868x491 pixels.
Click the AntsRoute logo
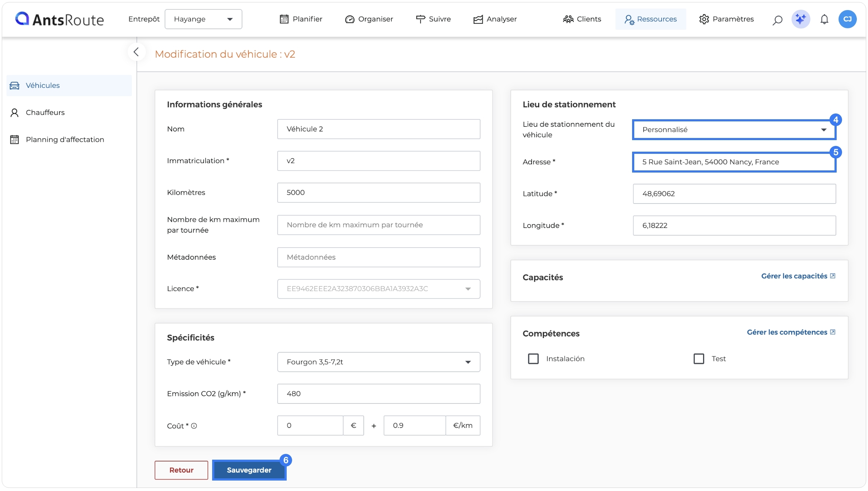(x=59, y=19)
